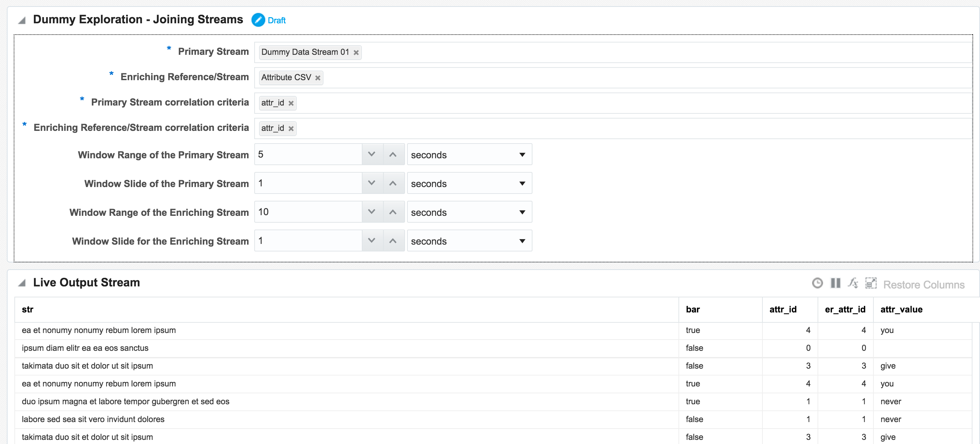The image size is (980, 444).
Task: Increase Window Range of the Primary Stream
Action: pos(393,155)
